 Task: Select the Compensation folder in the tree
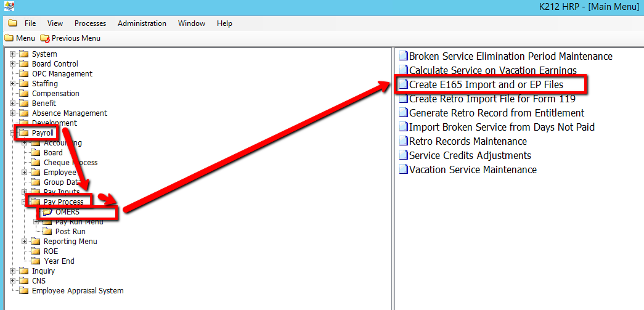click(x=55, y=94)
